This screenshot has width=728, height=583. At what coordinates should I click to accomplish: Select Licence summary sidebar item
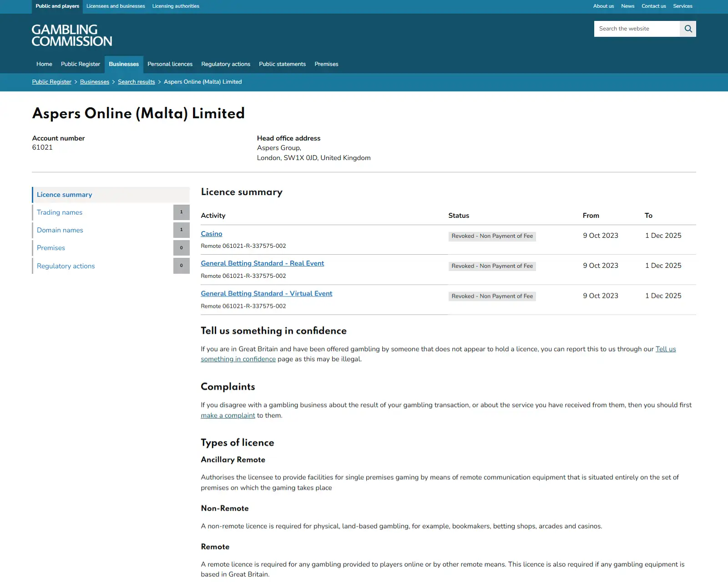[111, 195]
